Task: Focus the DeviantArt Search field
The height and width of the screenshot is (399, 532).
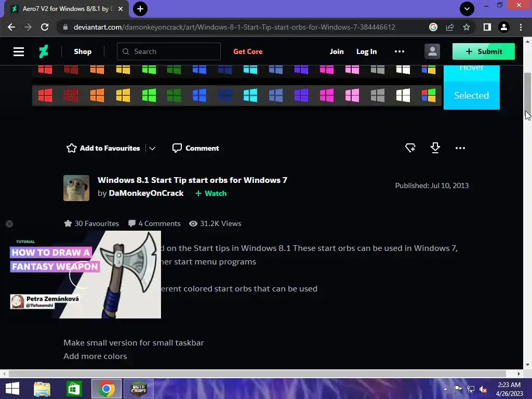Action: pyautogui.click(x=169, y=51)
